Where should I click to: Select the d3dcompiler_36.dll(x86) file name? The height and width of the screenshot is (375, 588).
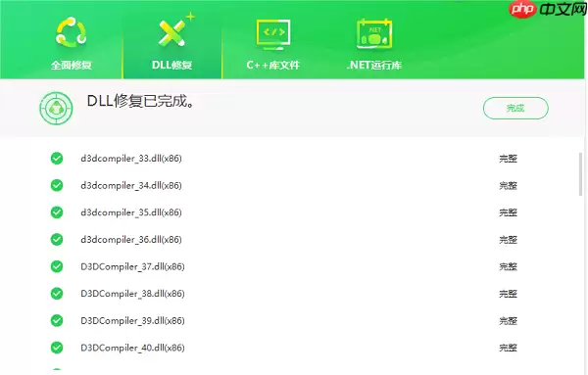click(x=131, y=239)
